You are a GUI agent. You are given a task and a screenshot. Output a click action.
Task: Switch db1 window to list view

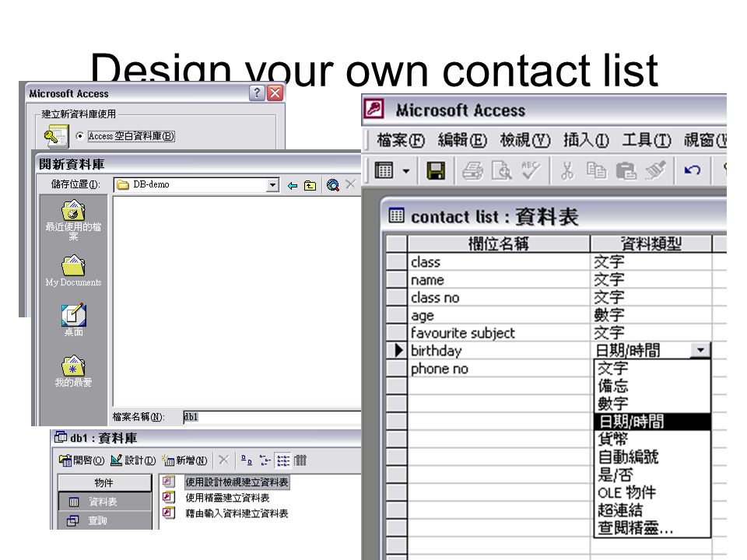click(x=283, y=460)
